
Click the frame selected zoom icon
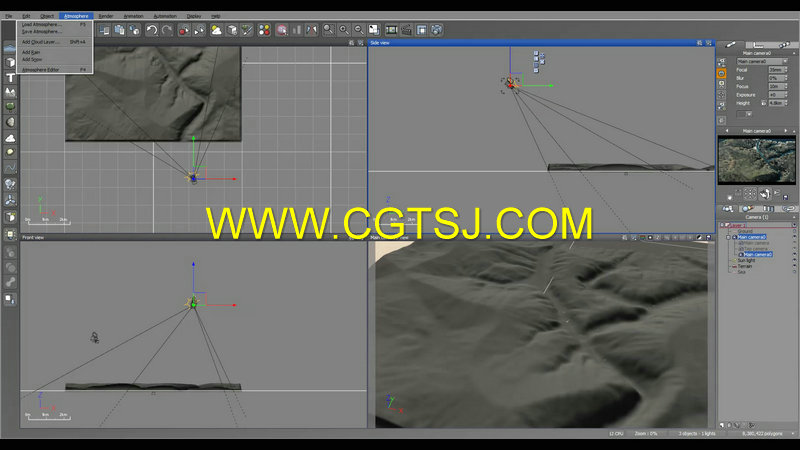click(329, 30)
